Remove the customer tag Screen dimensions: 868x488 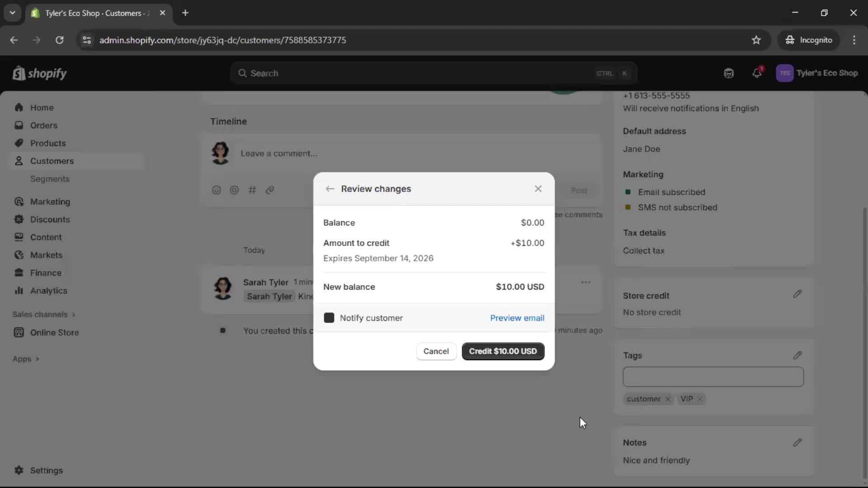point(668,399)
